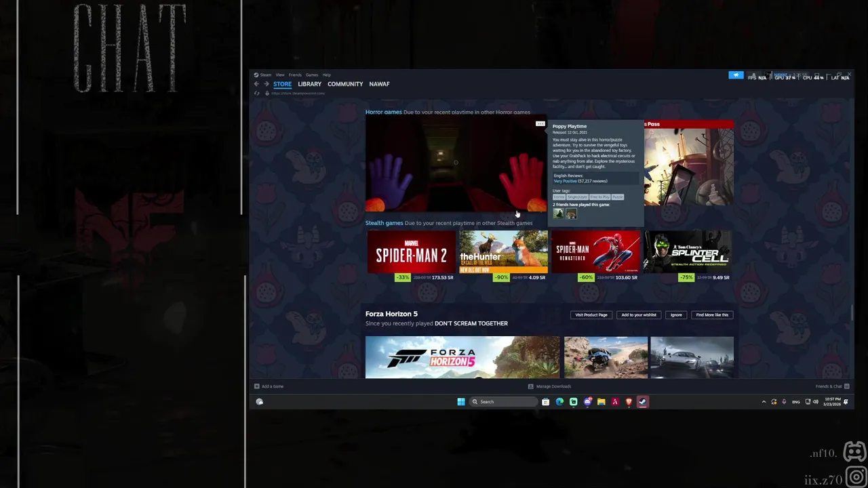Open Friends & Chat panel
Image resolution: width=868 pixels, height=488 pixels.
tap(832, 386)
